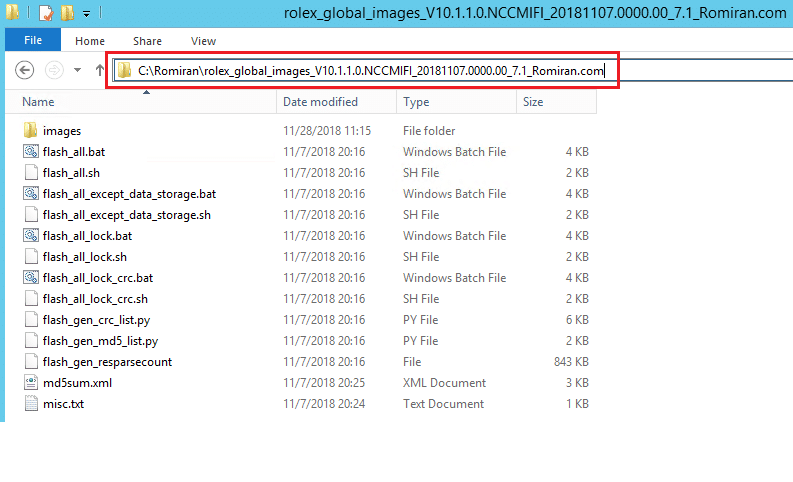Screen dimensions: 793x482
Task: Click the Text Document type cell
Action: [443, 404]
